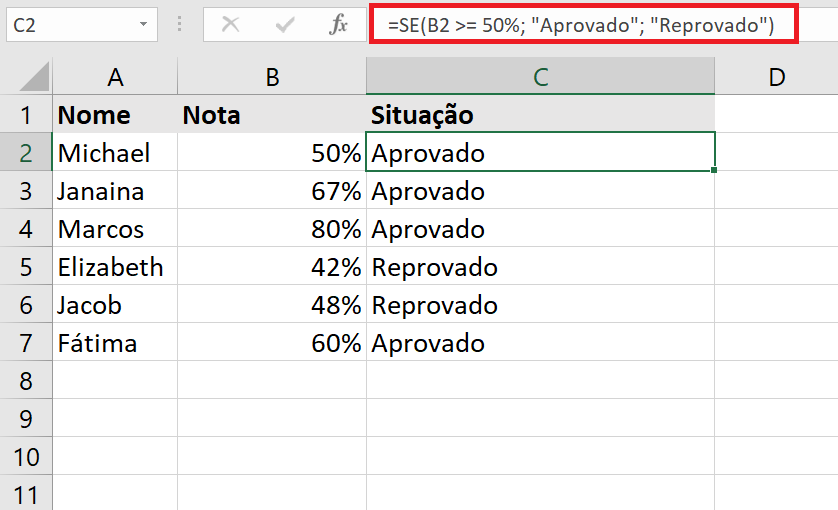Click the cell with Jacob's 48% grade
The height and width of the screenshot is (510, 838).
[x=272, y=304]
